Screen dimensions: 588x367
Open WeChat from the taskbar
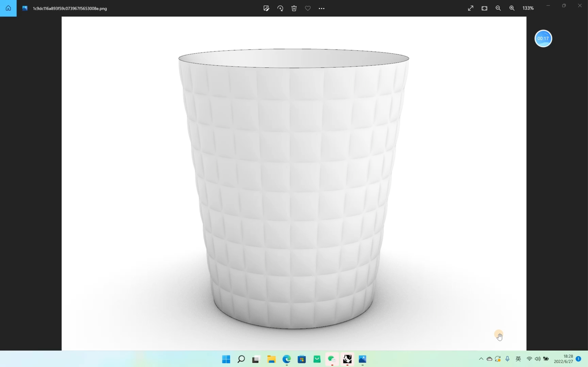[x=332, y=359]
